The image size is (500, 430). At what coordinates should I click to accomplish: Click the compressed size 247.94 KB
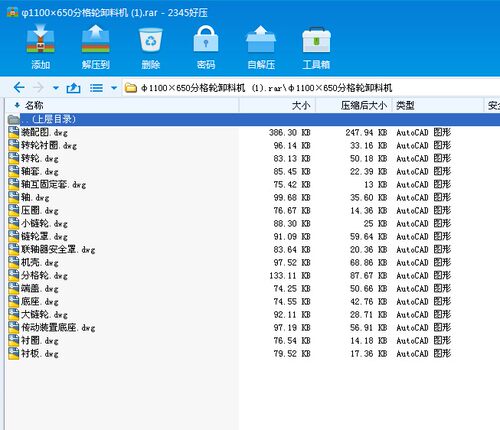[366, 133]
